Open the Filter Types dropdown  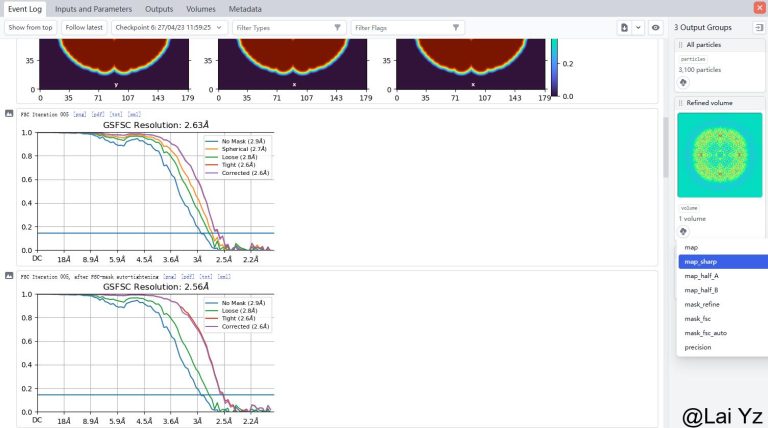click(289, 28)
